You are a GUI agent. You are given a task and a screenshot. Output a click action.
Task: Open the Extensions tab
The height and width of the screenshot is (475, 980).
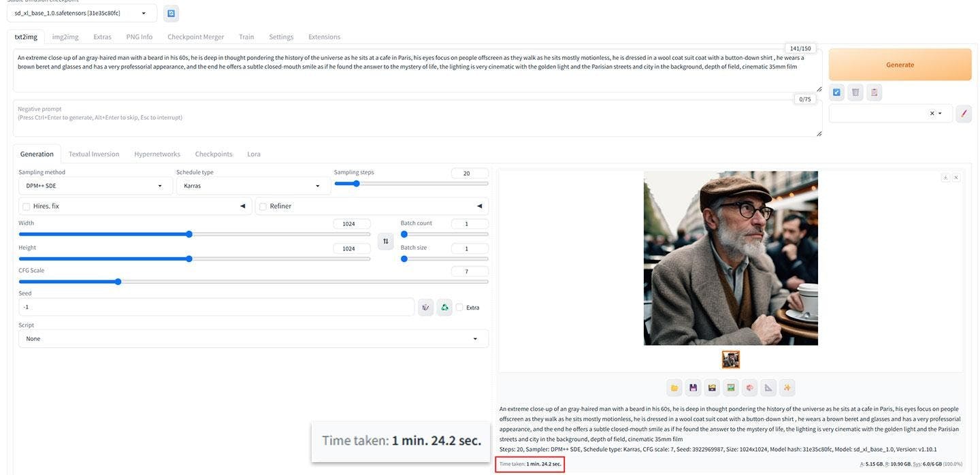(x=325, y=37)
